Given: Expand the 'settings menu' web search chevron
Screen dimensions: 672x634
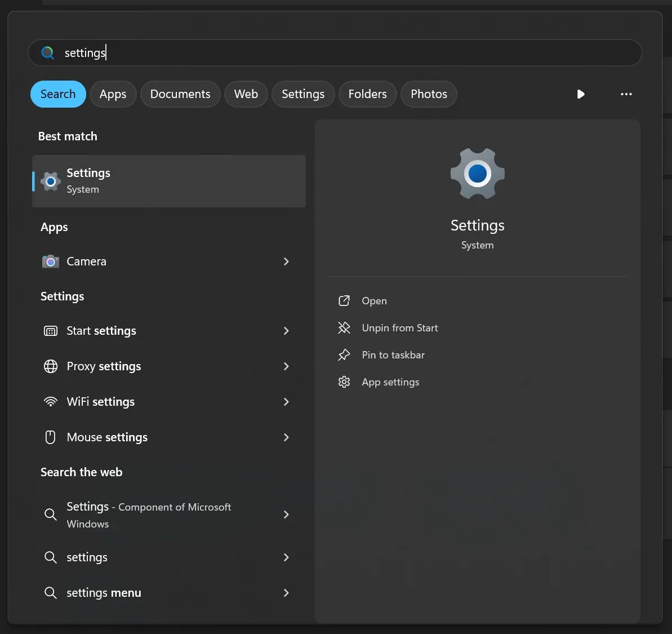Looking at the screenshot, I should click(x=286, y=593).
